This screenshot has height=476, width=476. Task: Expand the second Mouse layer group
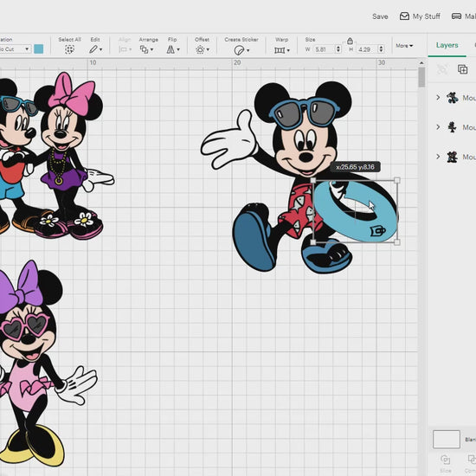coord(438,127)
